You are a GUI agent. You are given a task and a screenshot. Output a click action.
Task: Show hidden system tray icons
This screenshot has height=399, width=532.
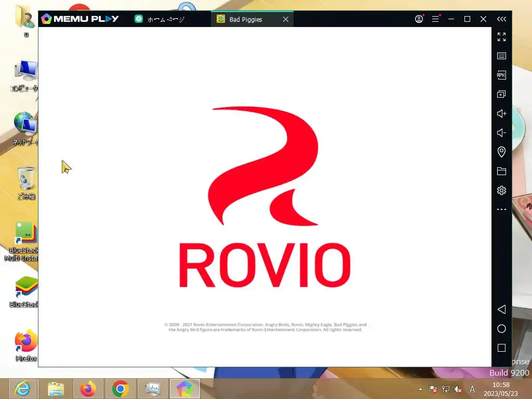[x=421, y=389]
